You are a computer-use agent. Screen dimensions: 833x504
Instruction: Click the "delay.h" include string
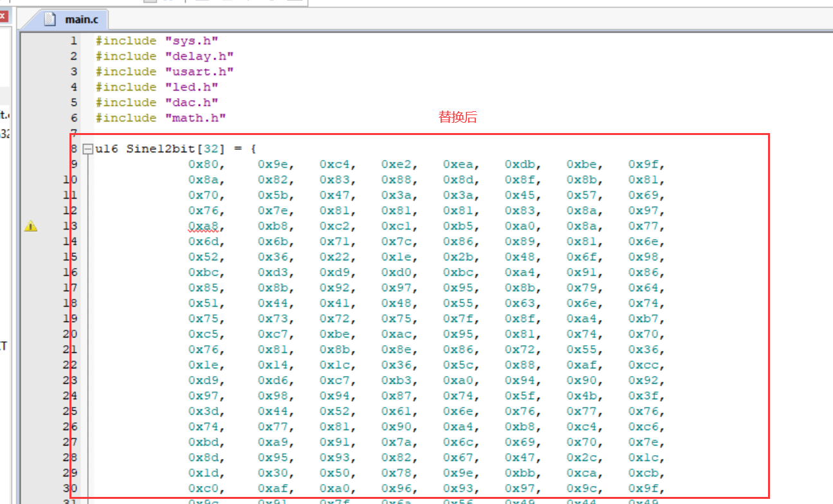[x=198, y=57]
